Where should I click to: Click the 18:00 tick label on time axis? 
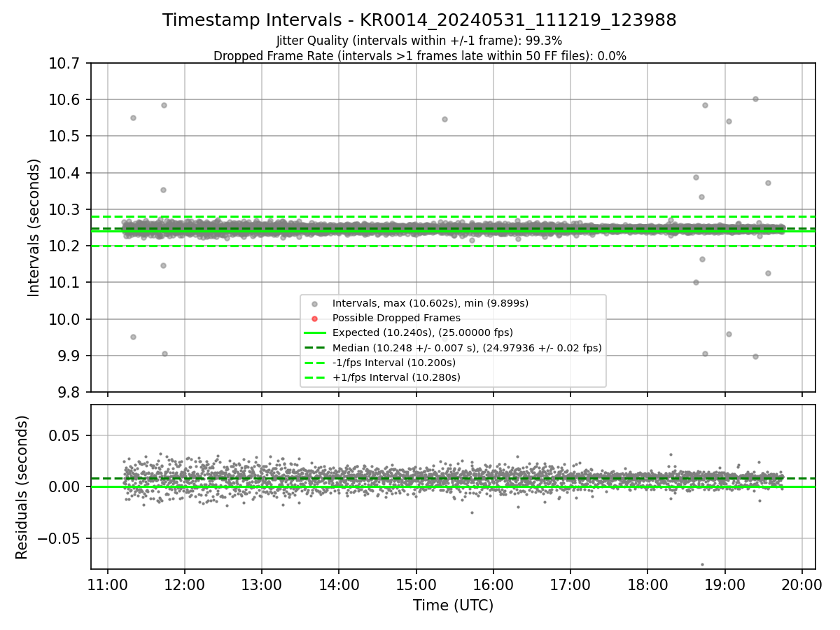[647, 584]
